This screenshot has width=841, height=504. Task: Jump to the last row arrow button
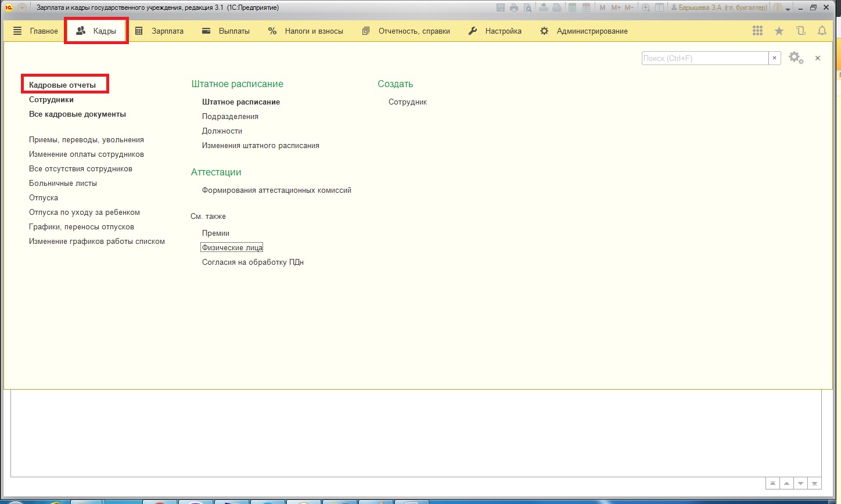pyautogui.click(x=815, y=483)
